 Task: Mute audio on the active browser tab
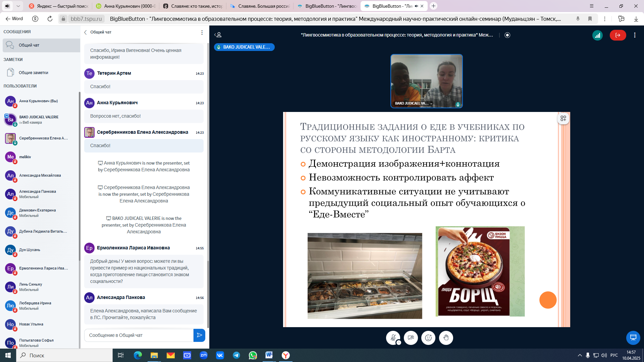tap(416, 6)
